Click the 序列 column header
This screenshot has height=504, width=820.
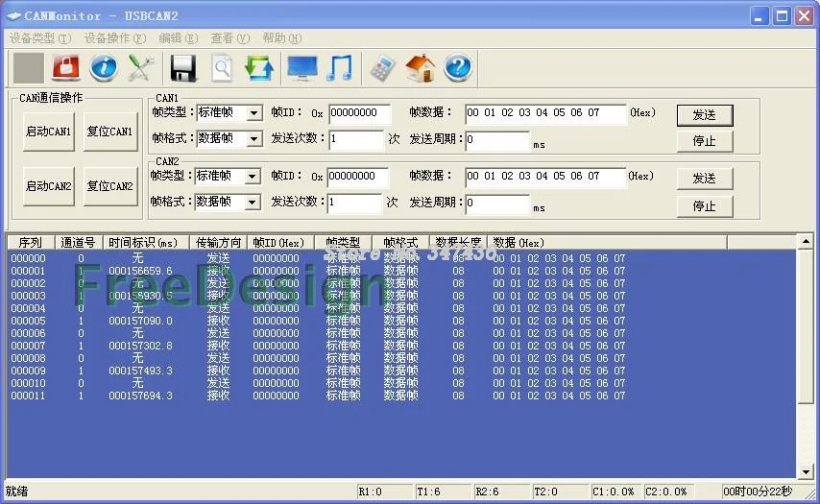31,243
